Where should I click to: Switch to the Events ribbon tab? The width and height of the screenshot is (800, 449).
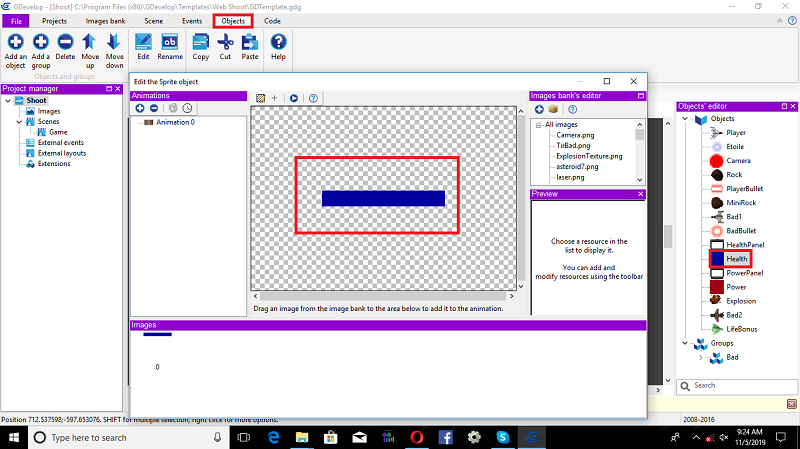coord(192,21)
